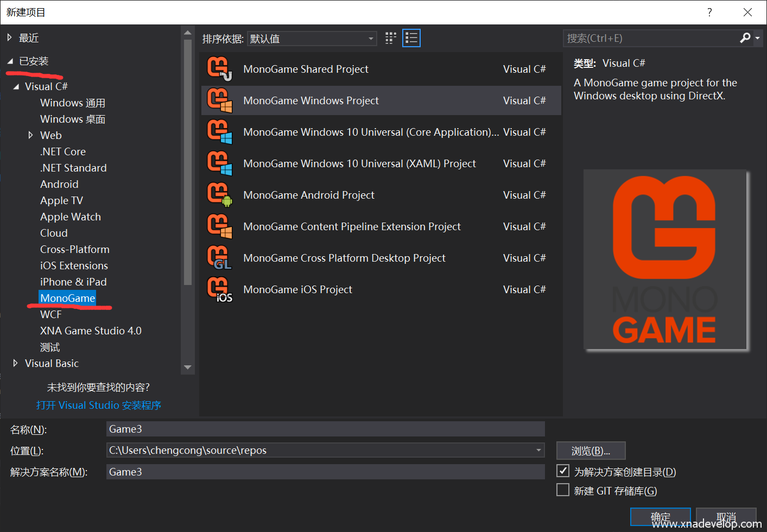Click the search magnifier icon
767x532 pixels.
tap(745, 38)
